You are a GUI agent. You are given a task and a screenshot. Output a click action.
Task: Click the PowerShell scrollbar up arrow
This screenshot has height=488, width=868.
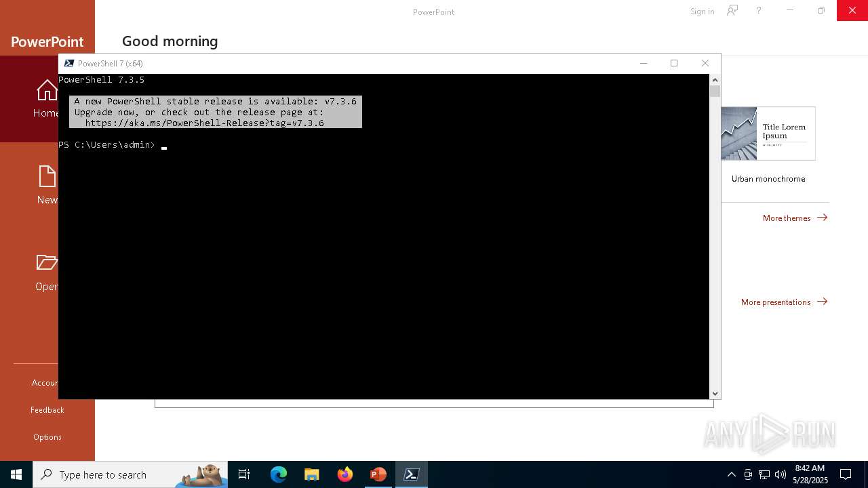coord(715,79)
